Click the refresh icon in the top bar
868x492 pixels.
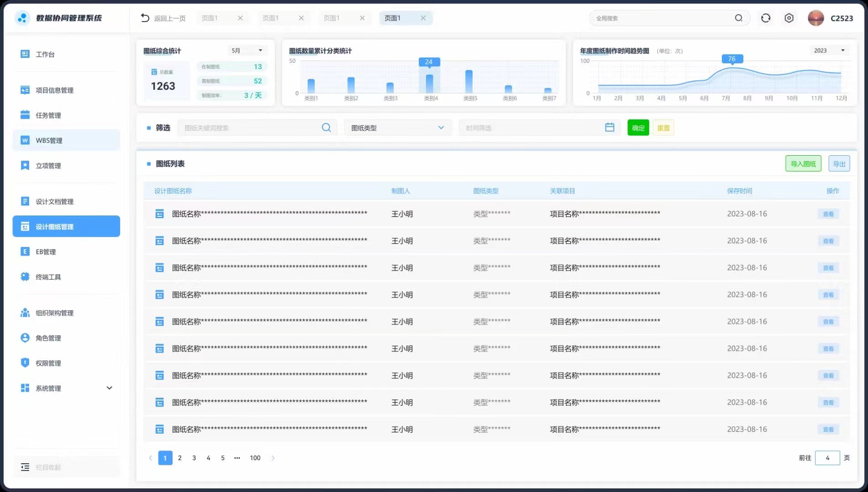766,18
